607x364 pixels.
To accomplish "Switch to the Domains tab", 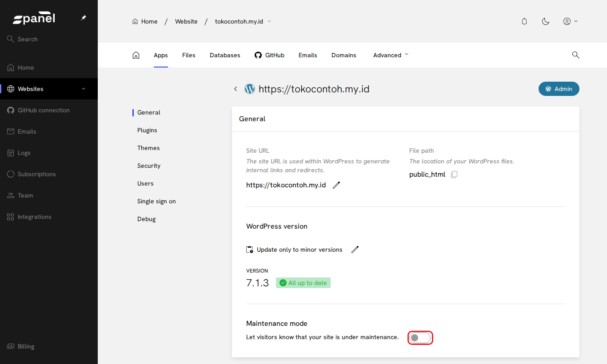I will click(x=344, y=55).
